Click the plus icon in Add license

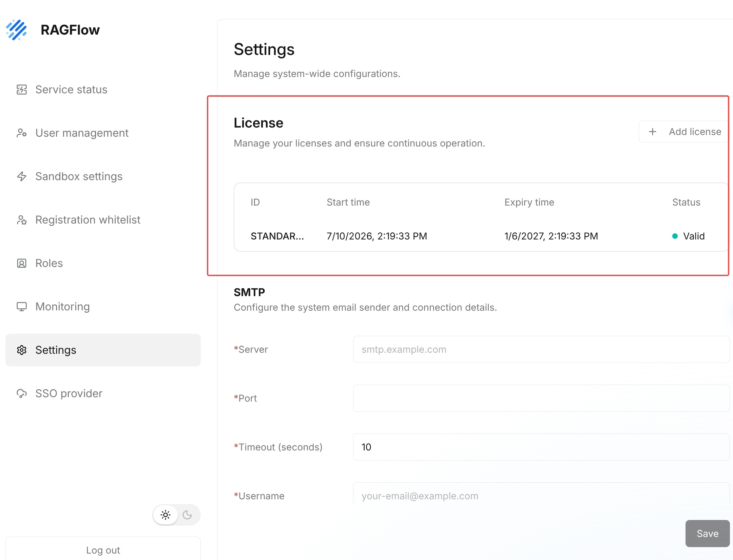pos(653,132)
